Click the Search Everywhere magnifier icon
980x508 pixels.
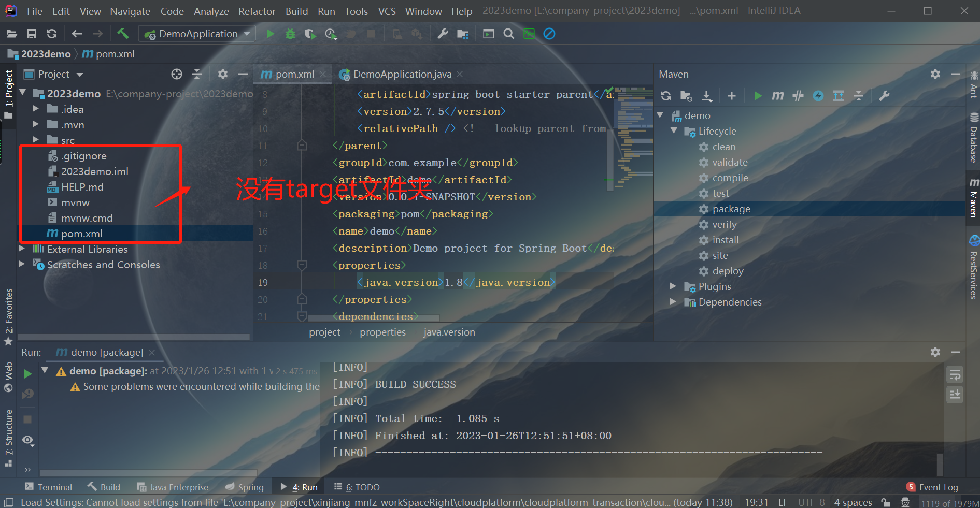pyautogui.click(x=509, y=34)
